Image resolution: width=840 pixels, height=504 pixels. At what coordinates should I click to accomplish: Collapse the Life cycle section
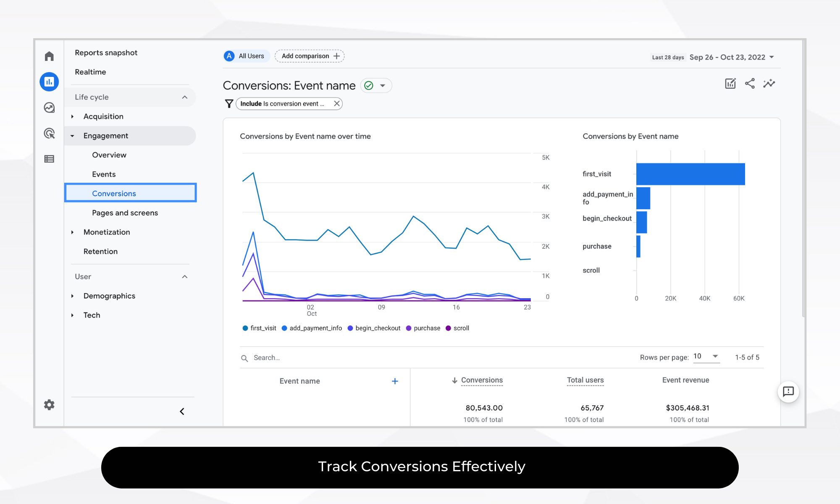tap(184, 97)
